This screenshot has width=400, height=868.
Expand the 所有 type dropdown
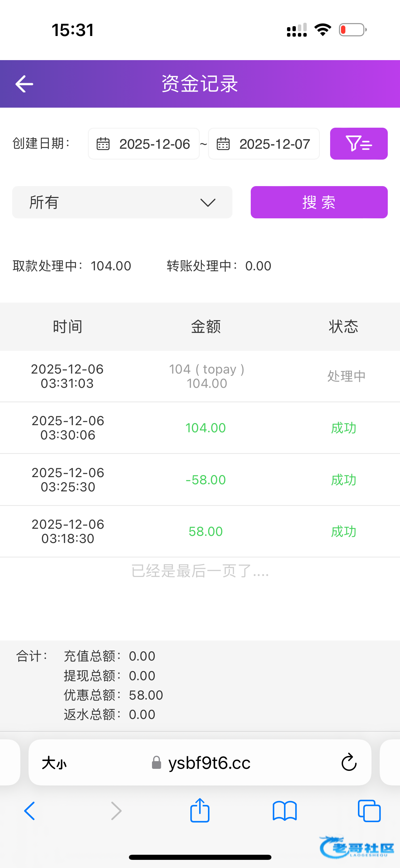pyautogui.click(x=122, y=202)
